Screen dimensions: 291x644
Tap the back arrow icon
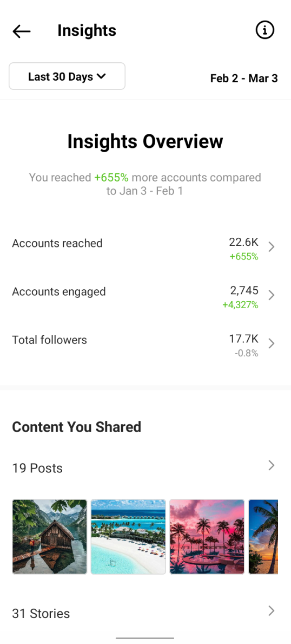point(21,31)
